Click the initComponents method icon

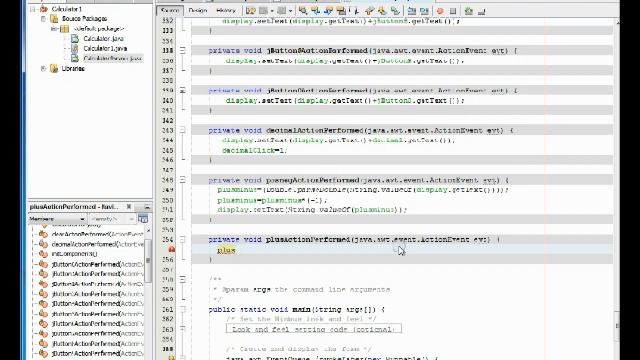click(x=43, y=254)
